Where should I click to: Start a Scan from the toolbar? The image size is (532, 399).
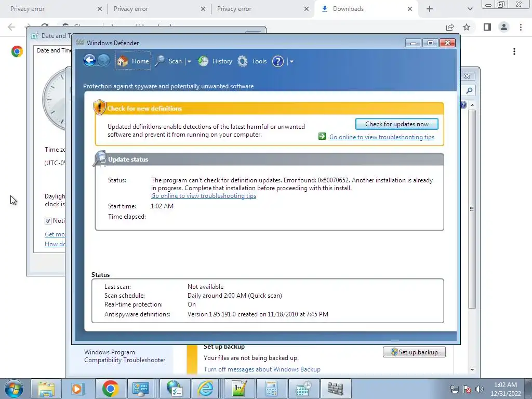(169, 61)
